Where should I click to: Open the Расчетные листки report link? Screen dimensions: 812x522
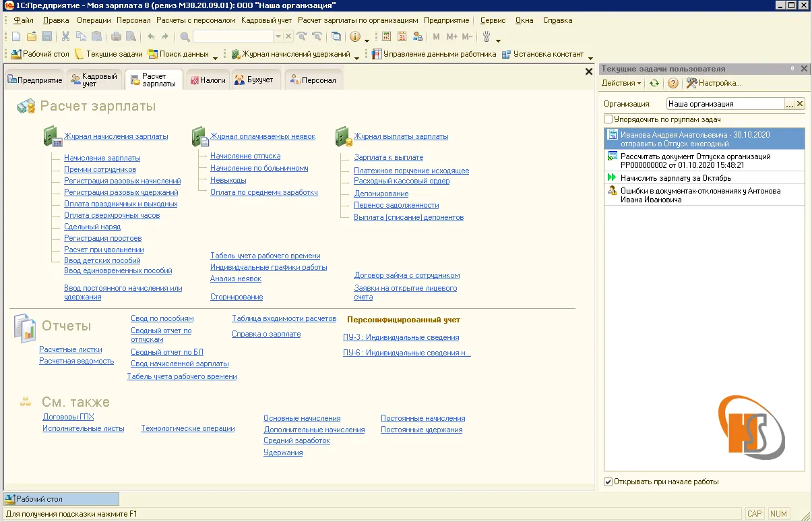coord(71,349)
